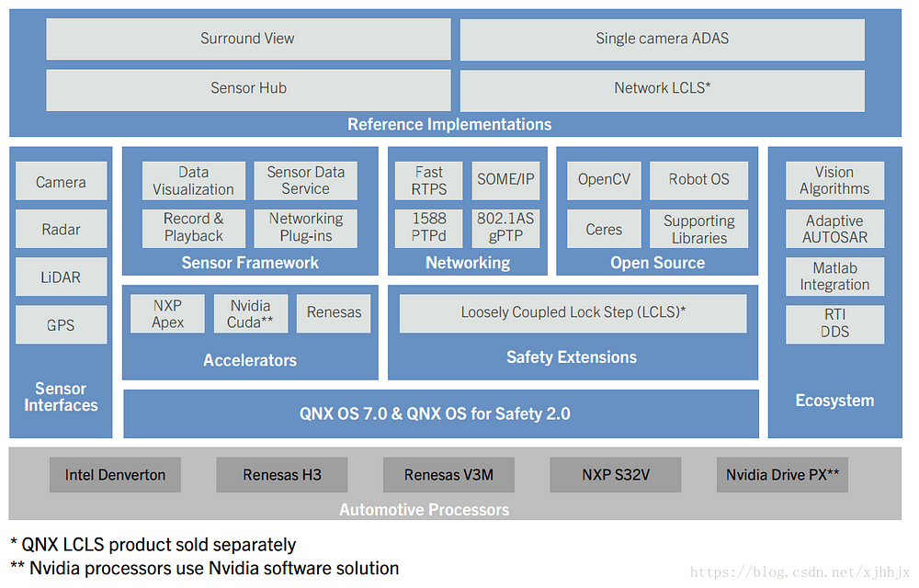Select the Nvidia Drive PX** box
The image size is (919, 588).
click(782, 475)
